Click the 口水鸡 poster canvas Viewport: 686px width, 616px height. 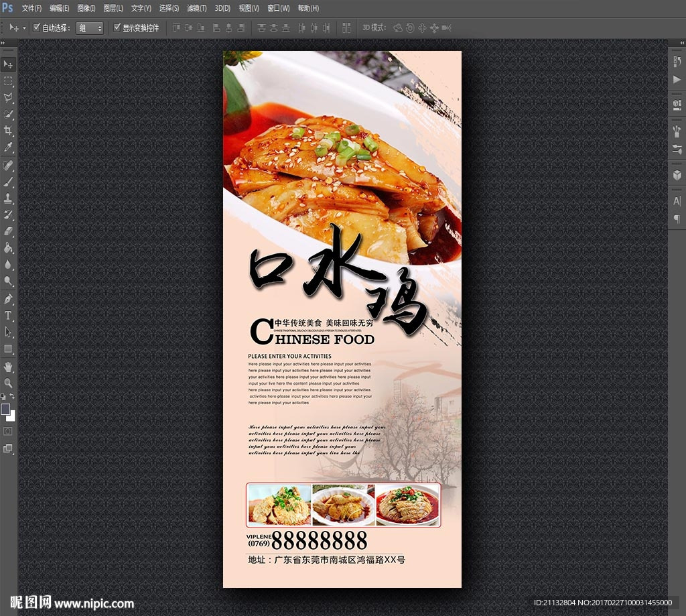tap(342, 319)
